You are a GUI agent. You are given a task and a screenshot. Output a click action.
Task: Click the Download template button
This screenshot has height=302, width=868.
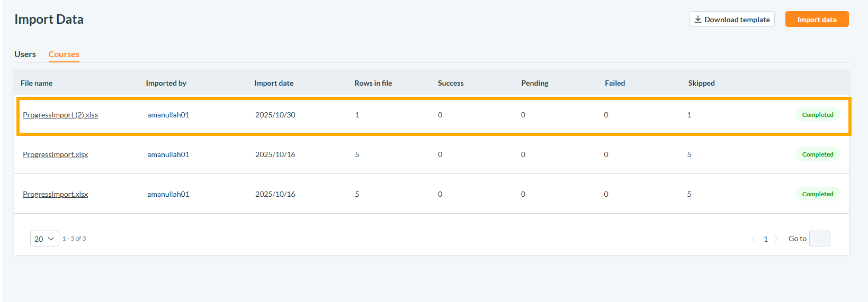tap(731, 20)
